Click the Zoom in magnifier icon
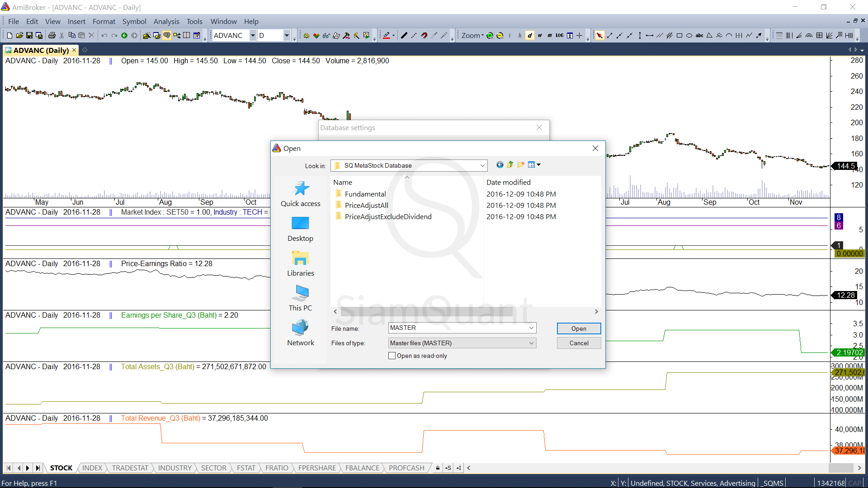This screenshot has height=488, width=868. 490,36
